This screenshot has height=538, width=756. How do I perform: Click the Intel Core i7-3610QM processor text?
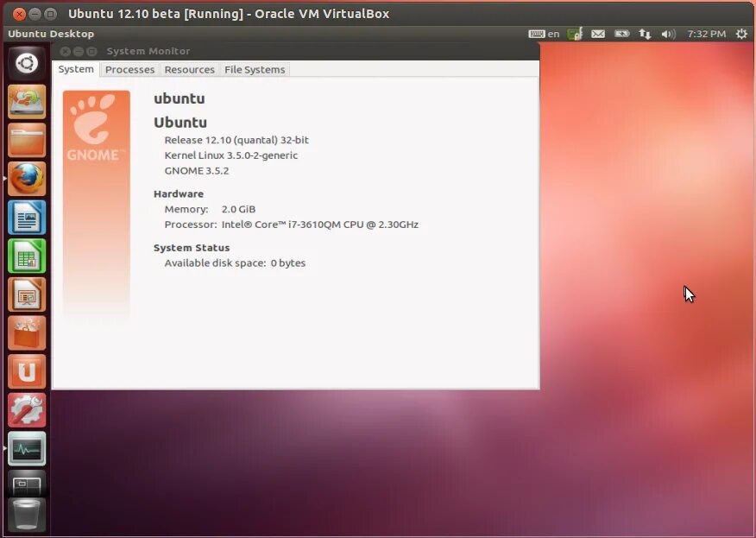pos(320,225)
